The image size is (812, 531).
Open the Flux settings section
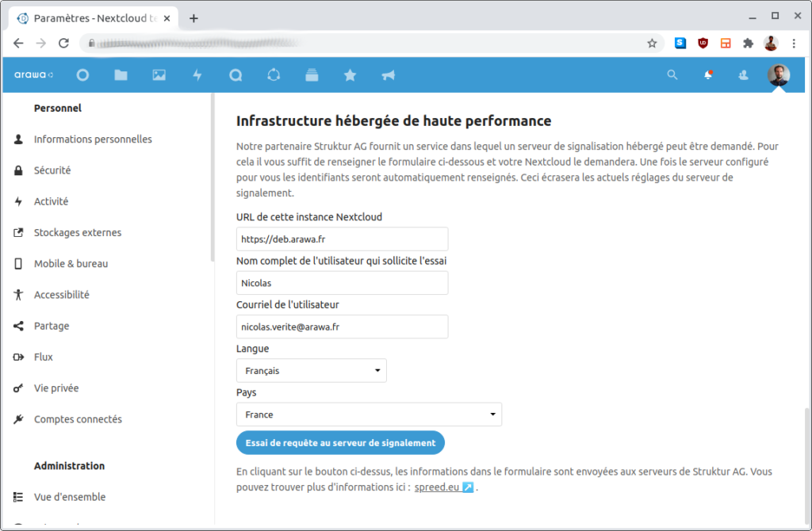(44, 357)
